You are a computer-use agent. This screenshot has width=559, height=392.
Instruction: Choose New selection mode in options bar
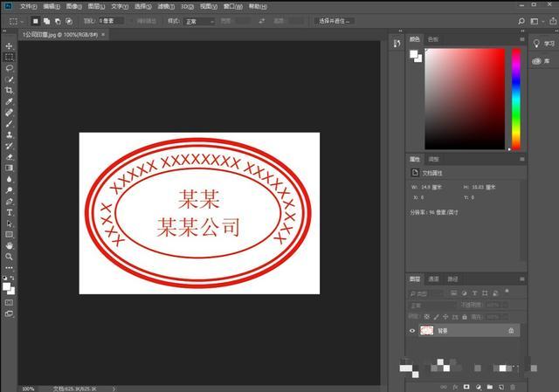coord(35,21)
